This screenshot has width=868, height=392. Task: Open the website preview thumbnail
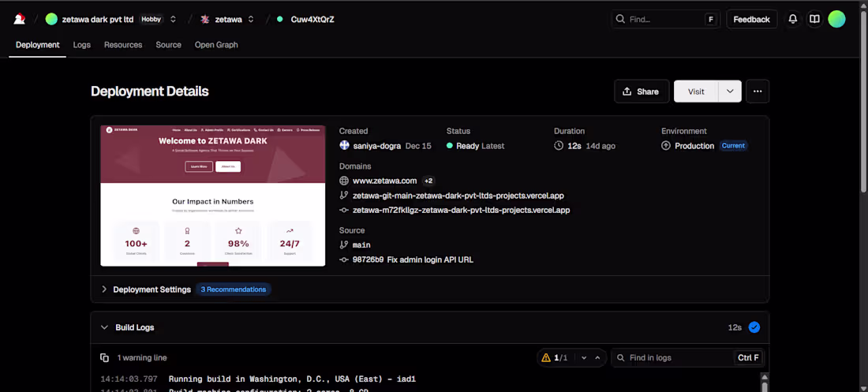click(x=212, y=196)
